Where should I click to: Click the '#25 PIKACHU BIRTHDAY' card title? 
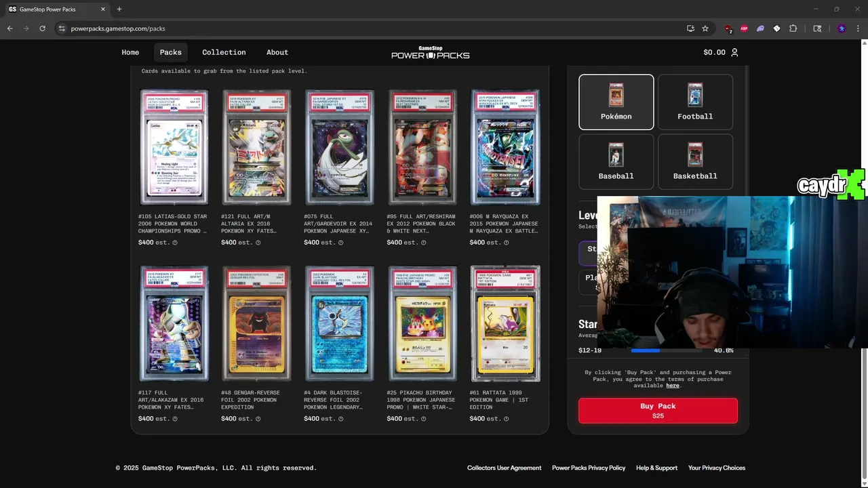pos(421,400)
